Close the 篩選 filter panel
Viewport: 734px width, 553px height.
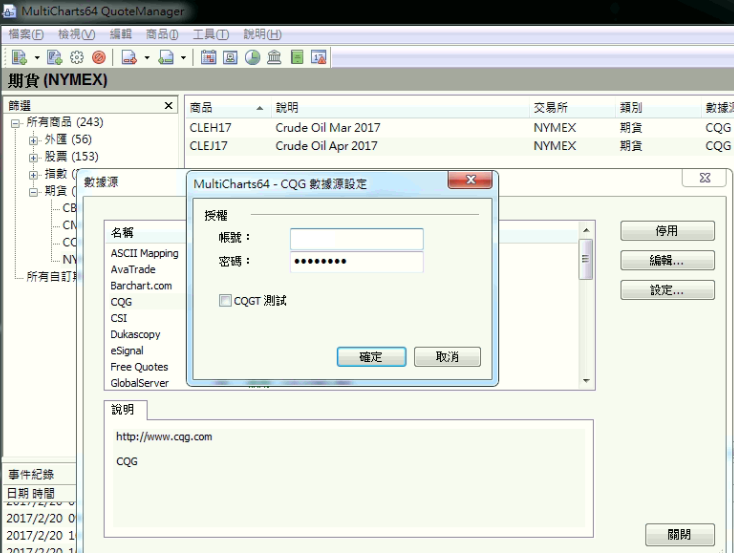pos(169,106)
